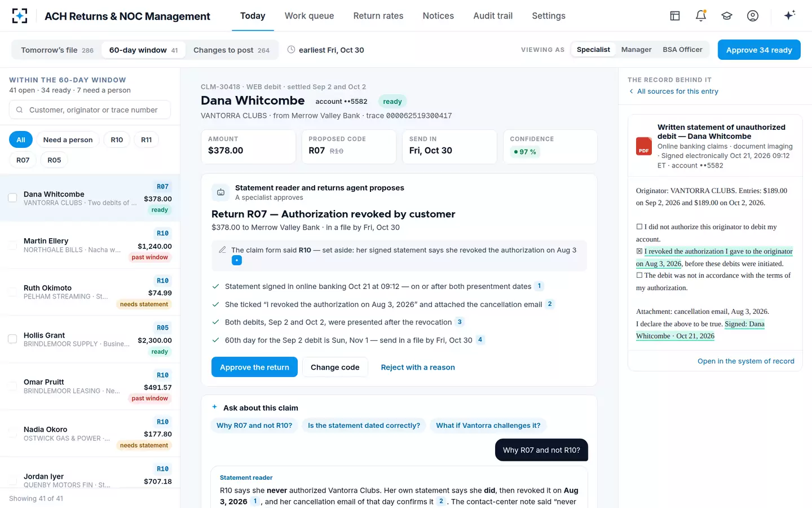Open in the system of record link

(x=745, y=361)
